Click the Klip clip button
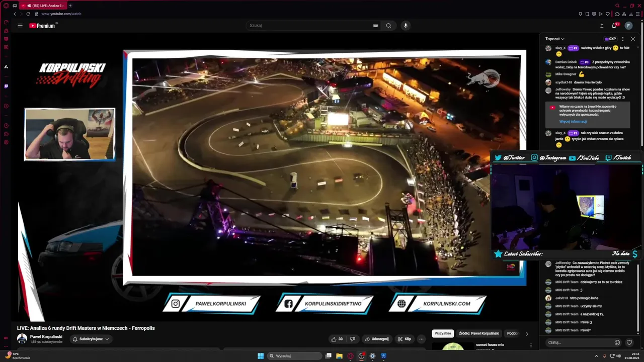The width and height of the screenshot is (644, 362). point(404,339)
